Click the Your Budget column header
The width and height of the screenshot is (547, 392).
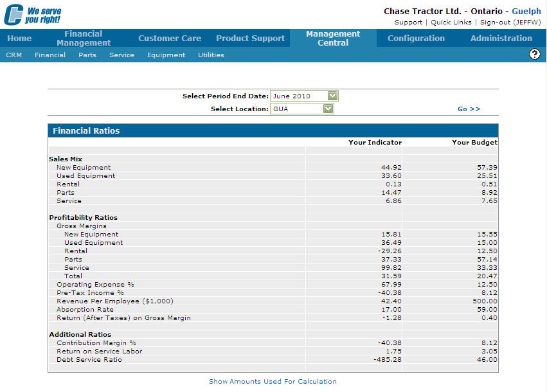point(474,142)
